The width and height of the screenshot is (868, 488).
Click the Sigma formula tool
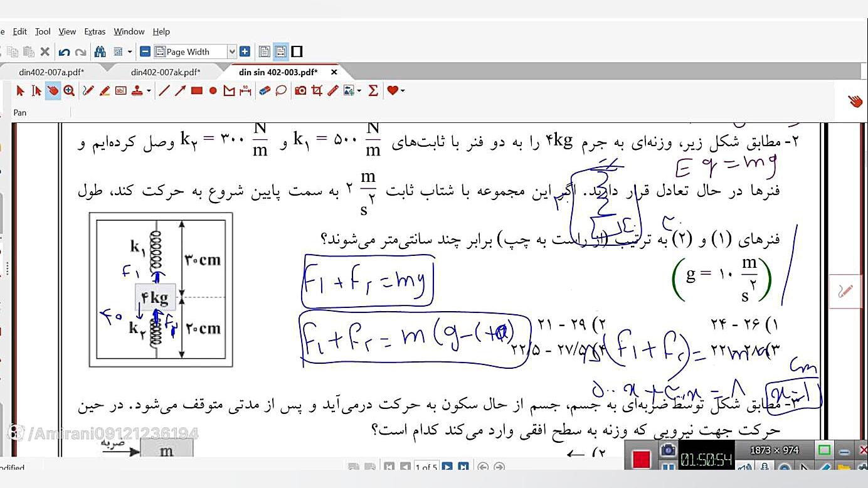tap(373, 91)
